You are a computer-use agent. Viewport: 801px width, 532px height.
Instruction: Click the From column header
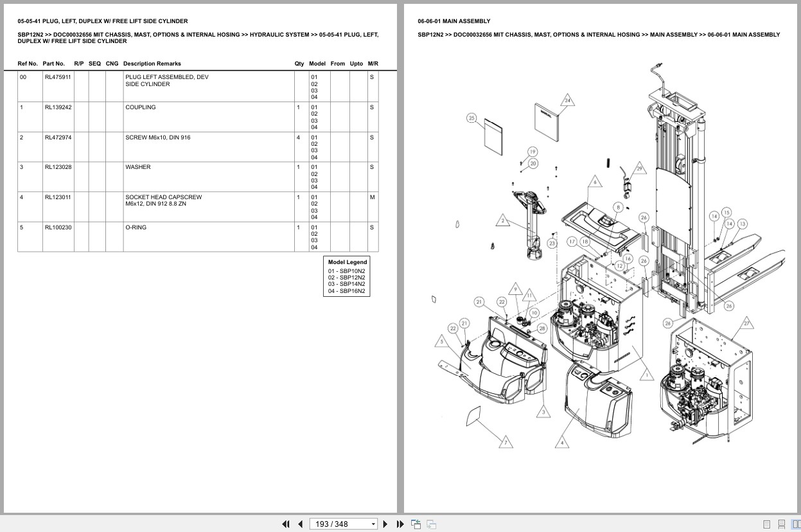pyautogui.click(x=338, y=64)
